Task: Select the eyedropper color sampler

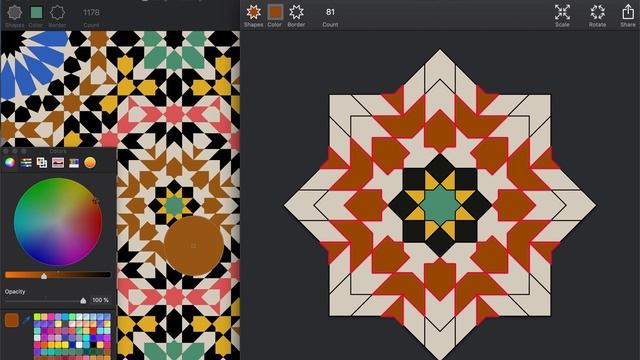Action: coord(26,320)
